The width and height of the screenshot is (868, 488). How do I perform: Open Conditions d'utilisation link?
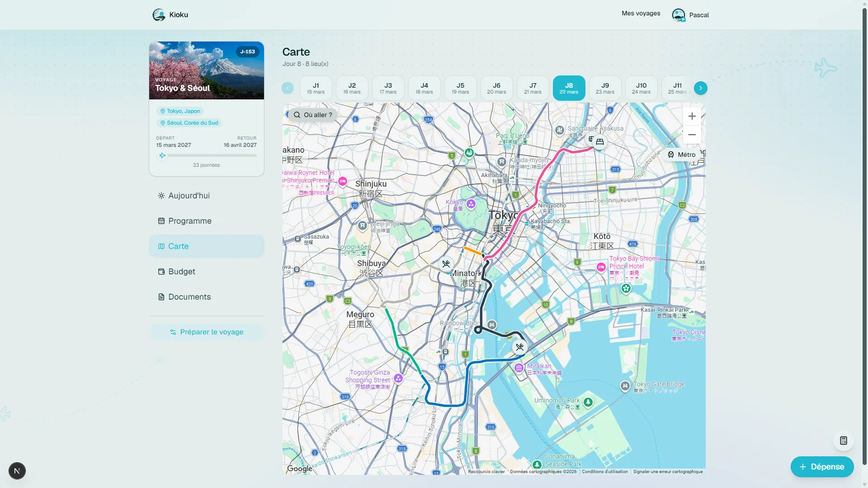(605, 472)
